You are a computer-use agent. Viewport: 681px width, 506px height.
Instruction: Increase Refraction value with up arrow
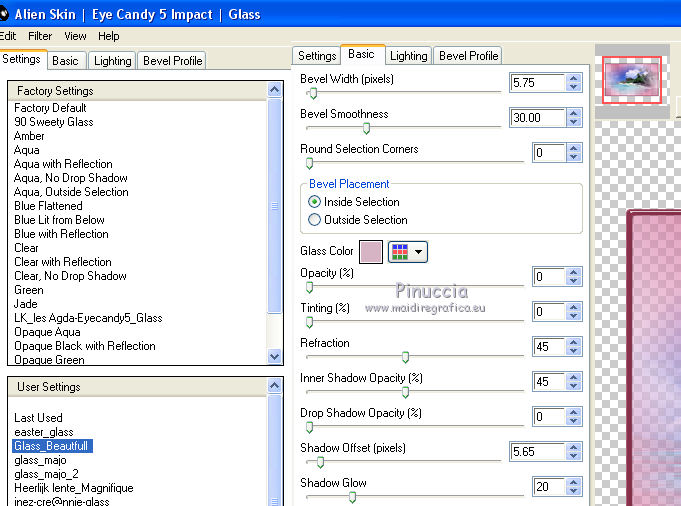[x=574, y=343]
